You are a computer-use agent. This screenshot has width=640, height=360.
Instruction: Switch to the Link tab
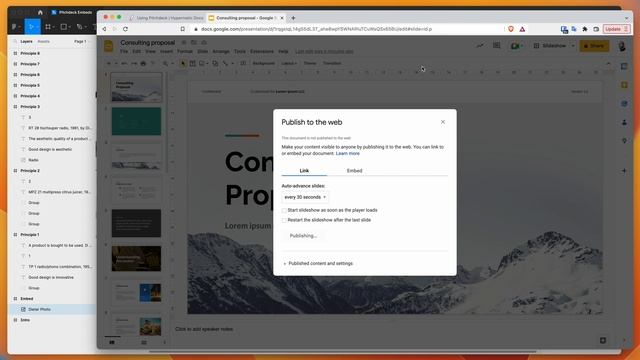304,171
